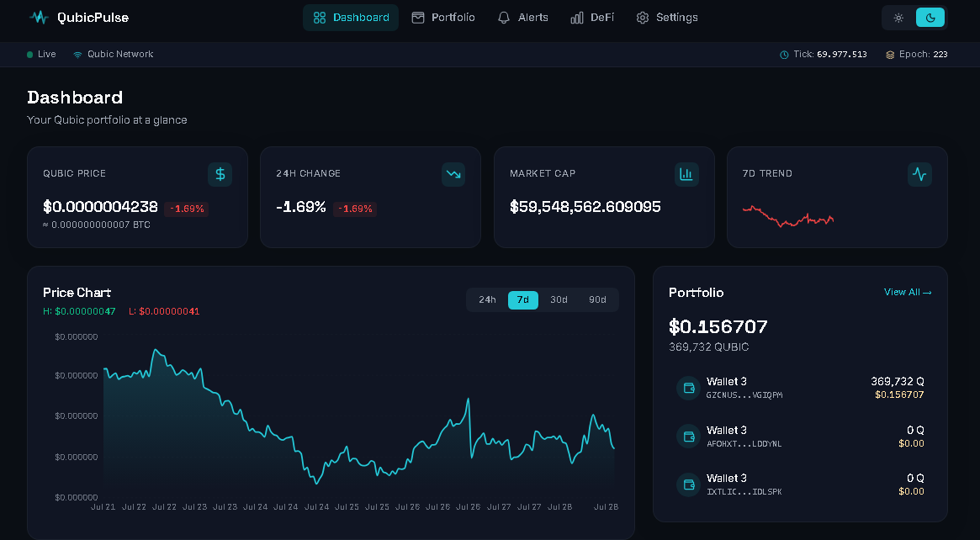
Task: Open the Portfolio tab in navigation
Action: (443, 18)
